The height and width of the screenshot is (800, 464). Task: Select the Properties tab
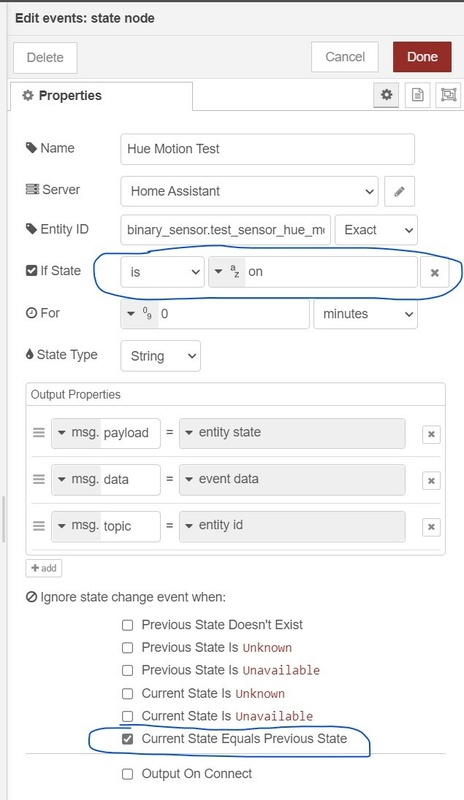click(101, 96)
